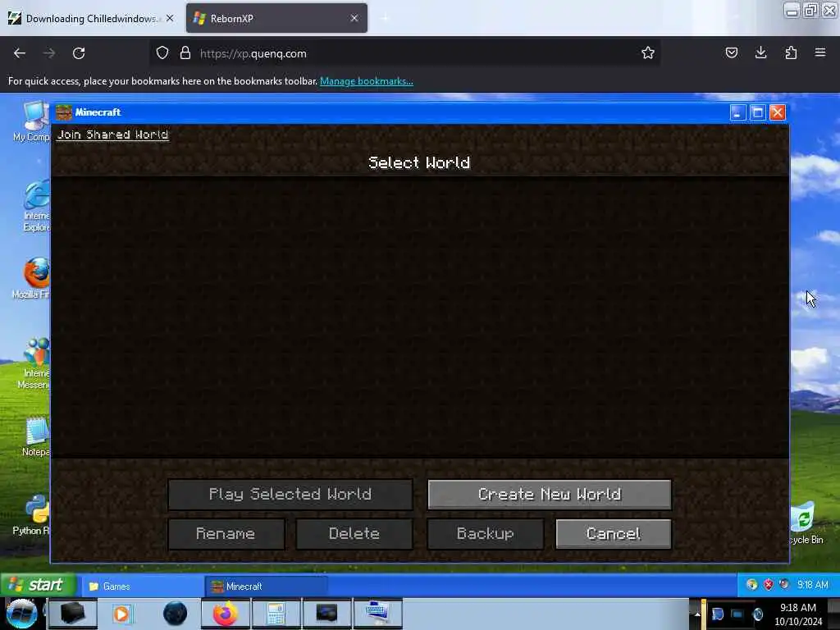
Task: Open the Save to Pocket icon
Action: tap(732, 52)
